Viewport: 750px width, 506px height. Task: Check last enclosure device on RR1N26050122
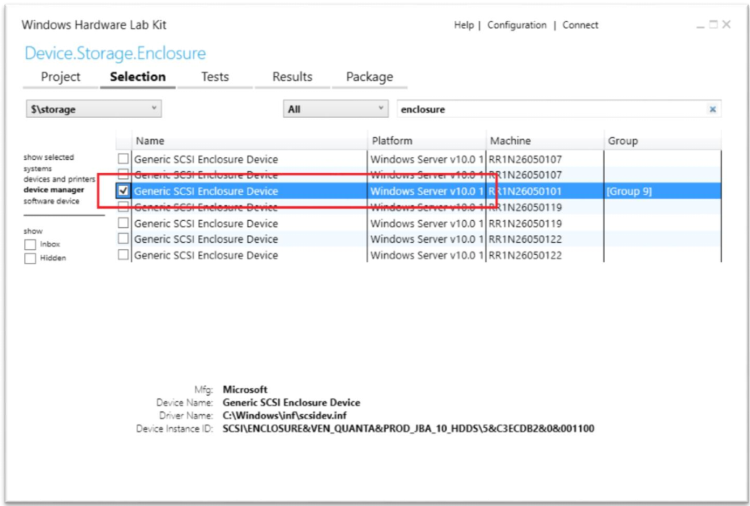coord(123,255)
